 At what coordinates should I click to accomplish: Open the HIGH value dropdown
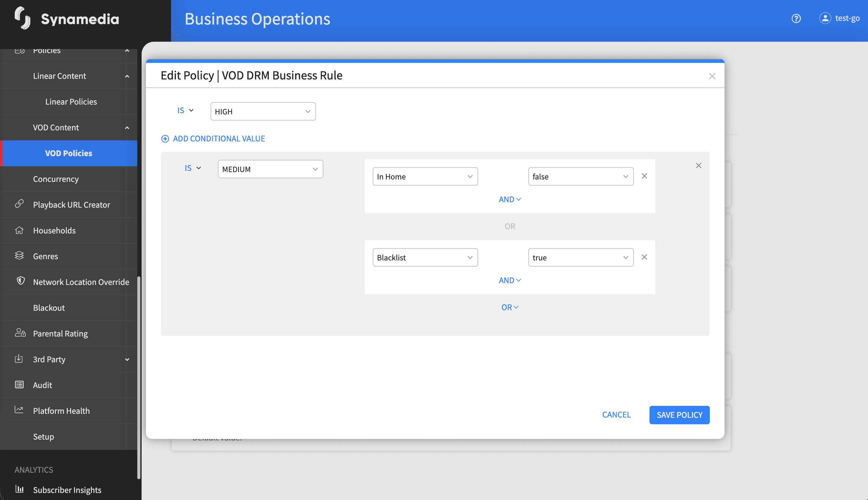[263, 112]
